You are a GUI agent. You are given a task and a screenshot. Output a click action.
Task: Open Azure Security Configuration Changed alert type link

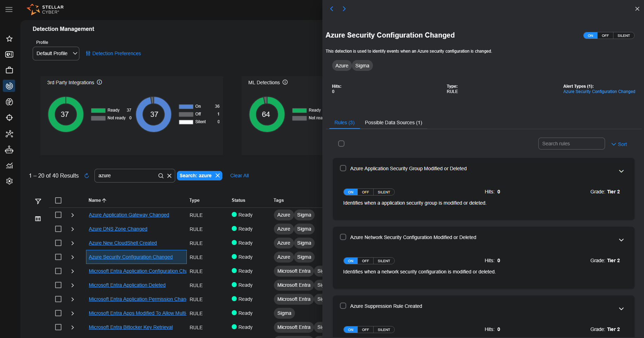click(x=599, y=92)
